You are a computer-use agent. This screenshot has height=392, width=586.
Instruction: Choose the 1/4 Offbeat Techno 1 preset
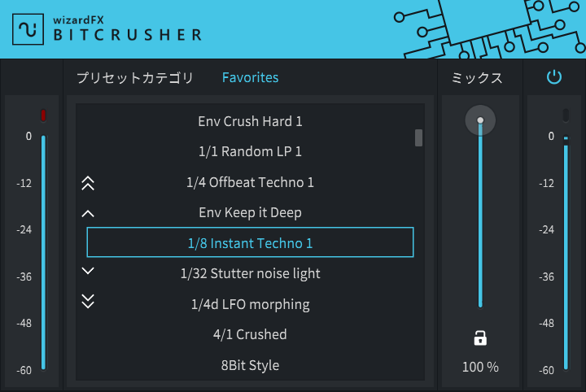pyautogui.click(x=250, y=182)
